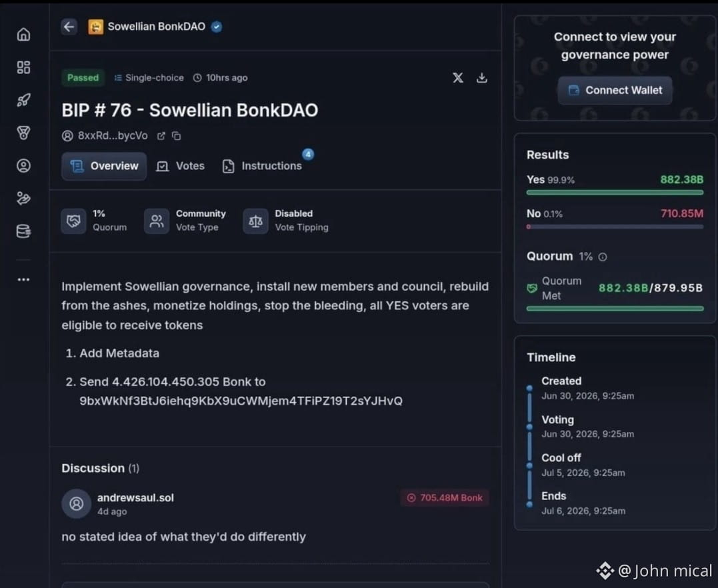Click the verified badge beside Sowellian BonkDAO
The height and width of the screenshot is (588, 718).
(x=217, y=27)
